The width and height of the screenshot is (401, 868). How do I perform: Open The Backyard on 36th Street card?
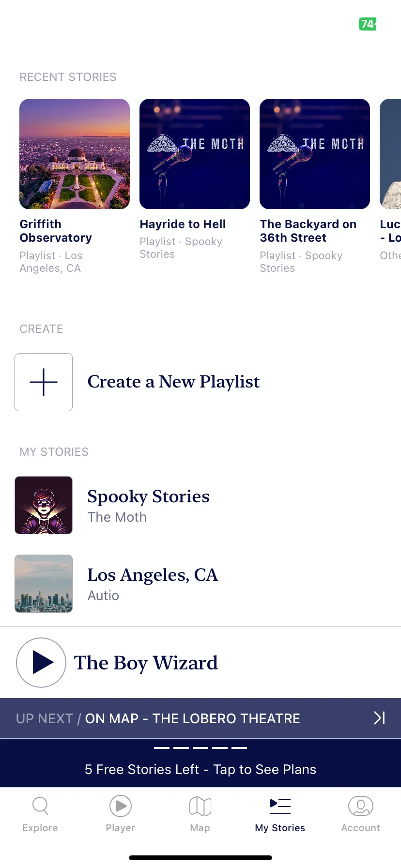315,186
